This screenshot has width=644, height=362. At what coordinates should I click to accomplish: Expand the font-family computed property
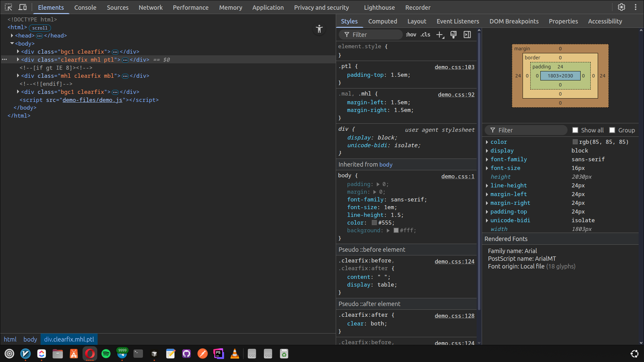[x=487, y=160]
